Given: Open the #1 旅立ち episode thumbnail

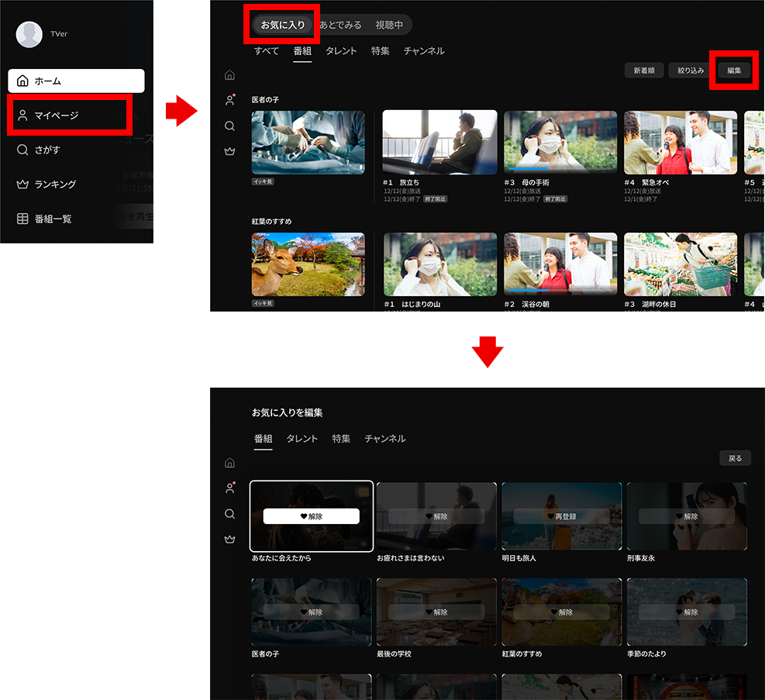Looking at the screenshot, I should click(439, 143).
